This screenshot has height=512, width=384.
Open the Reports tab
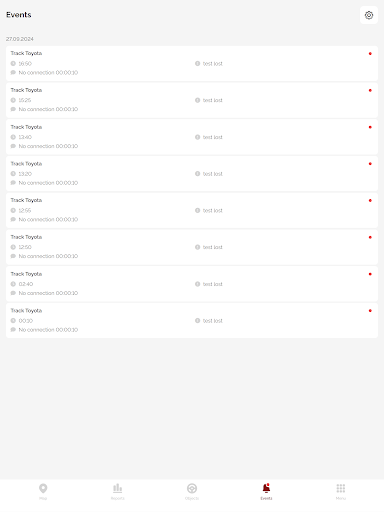point(117,491)
